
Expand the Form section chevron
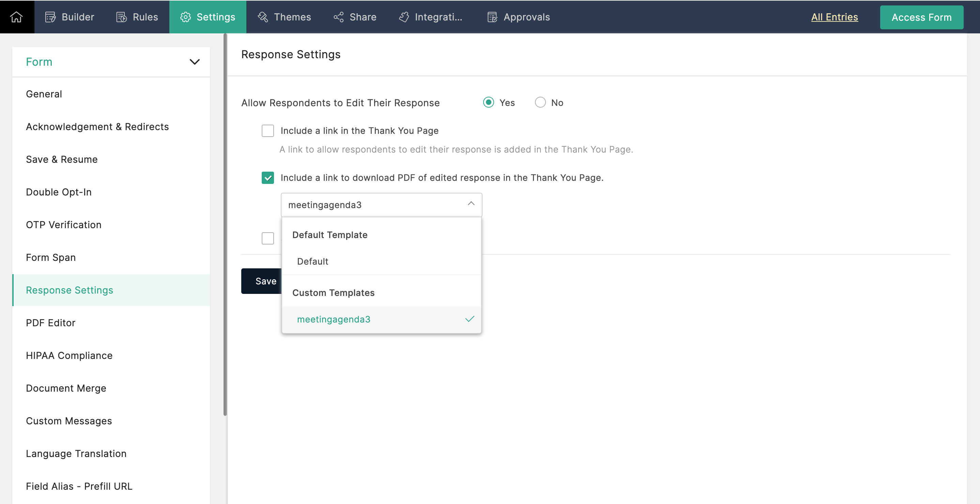coord(195,62)
